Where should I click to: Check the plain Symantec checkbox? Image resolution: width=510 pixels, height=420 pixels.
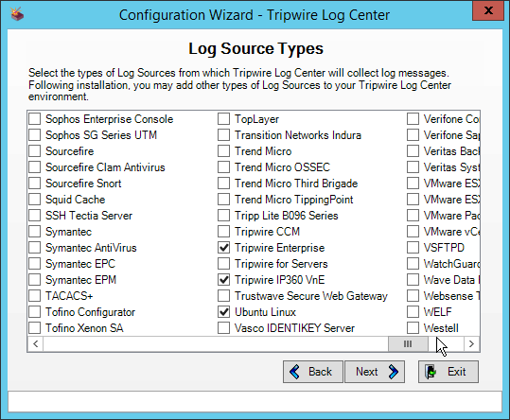click(x=34, y=232)
